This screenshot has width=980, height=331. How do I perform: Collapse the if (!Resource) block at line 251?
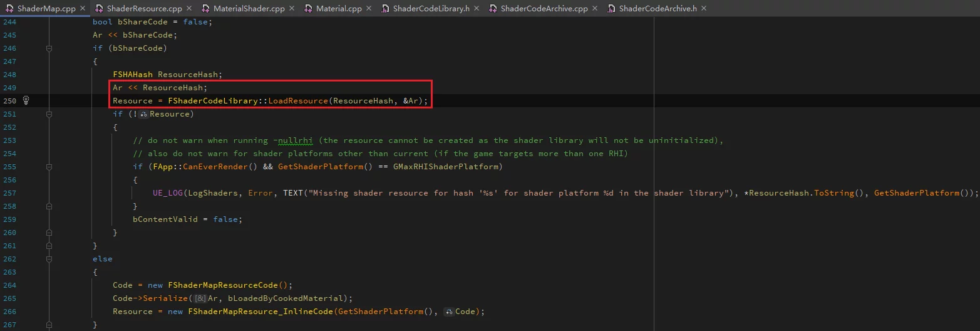click(x=49, y=114)
